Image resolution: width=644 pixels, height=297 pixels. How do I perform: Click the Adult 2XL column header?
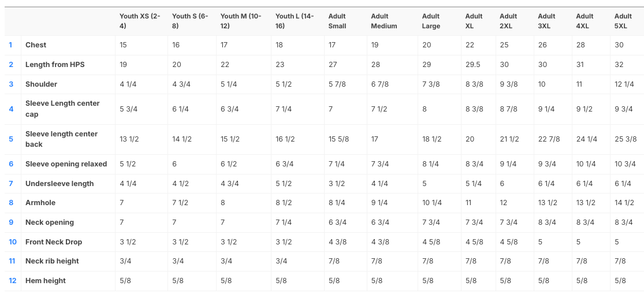(x=508, y=21)
